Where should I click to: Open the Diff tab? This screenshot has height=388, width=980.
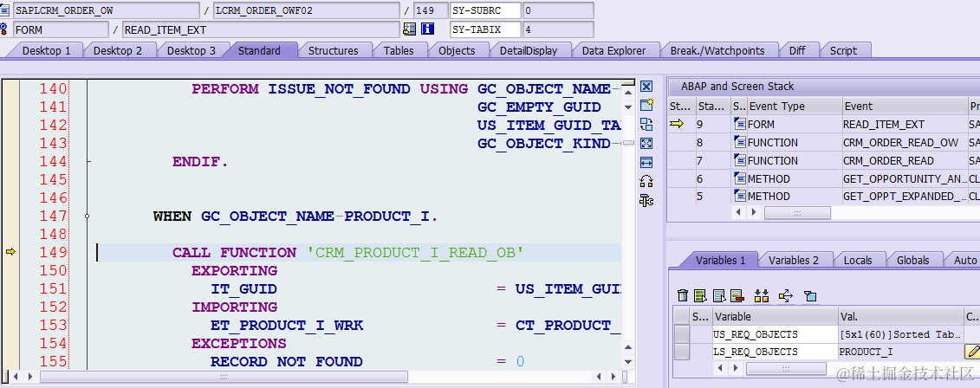[797, 50]
